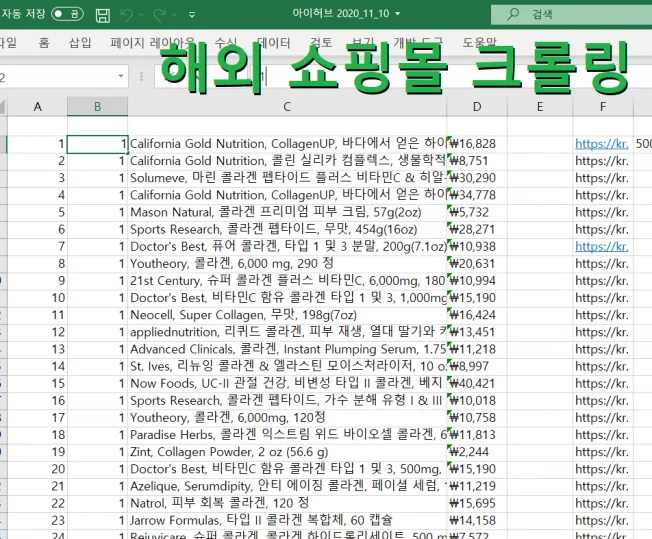Open the 홈 ribbon tab
The width and height of the screenshot is (652, 539).
click(x=44, y=42)
